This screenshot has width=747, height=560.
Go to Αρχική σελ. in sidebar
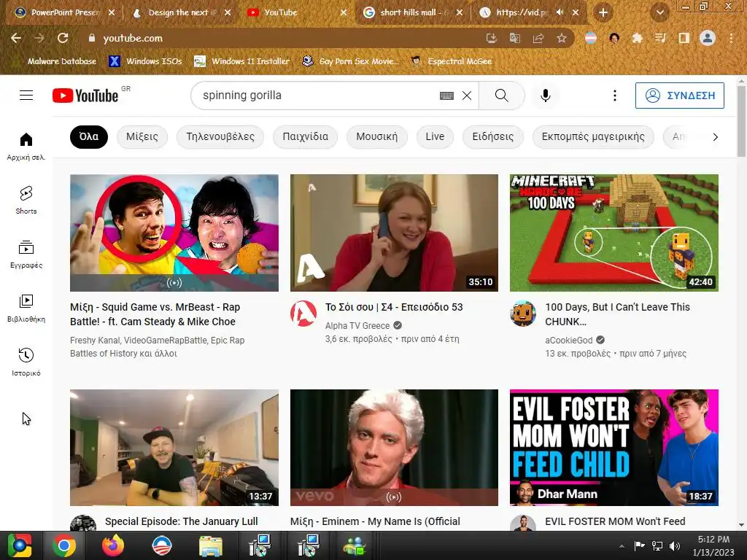26,146
